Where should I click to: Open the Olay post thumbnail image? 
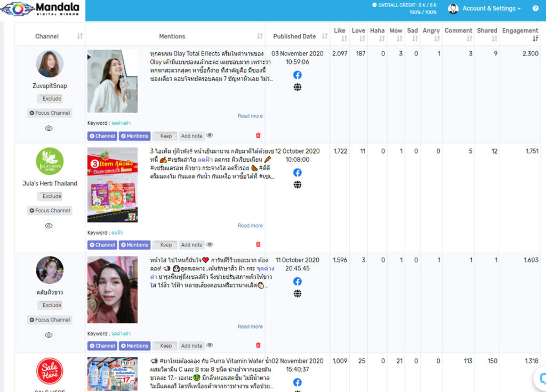coord(113,81)
